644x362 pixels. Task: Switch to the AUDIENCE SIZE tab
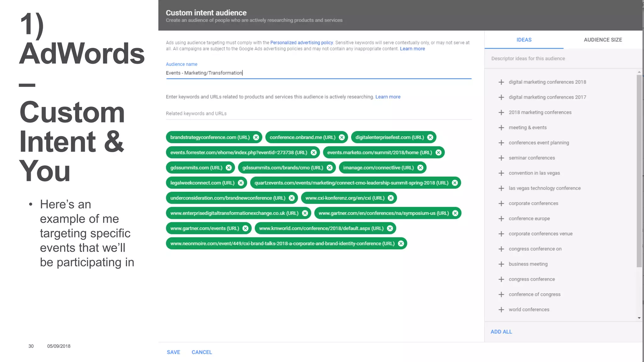(603, 40)
